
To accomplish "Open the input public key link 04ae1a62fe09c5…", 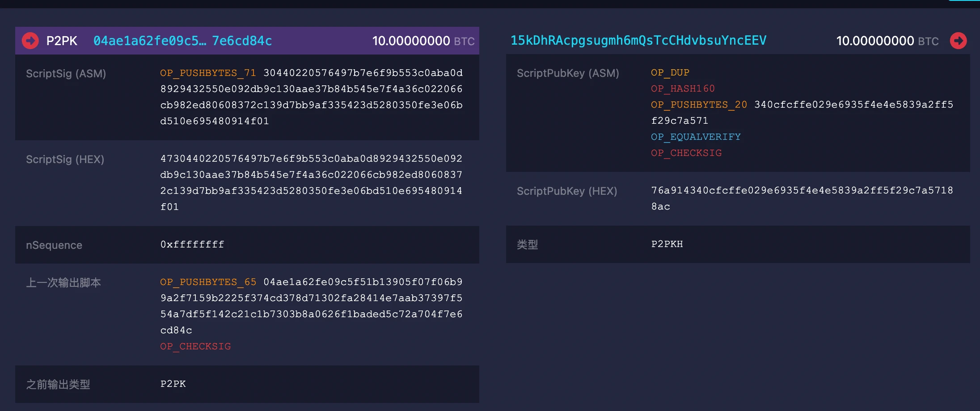I will [x=182, y=41].
